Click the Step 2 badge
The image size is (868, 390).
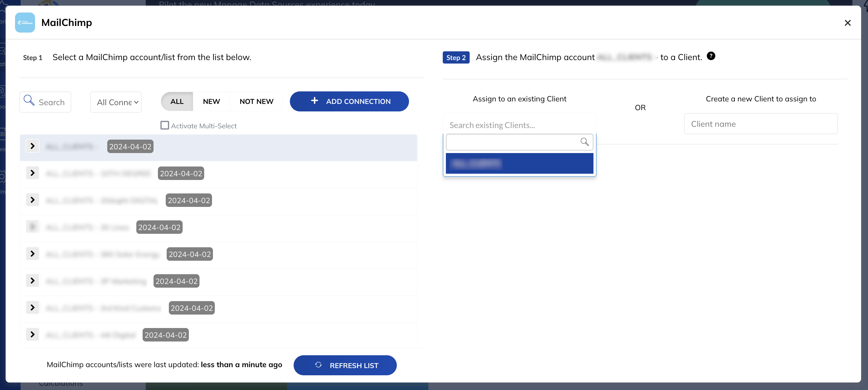456,58
